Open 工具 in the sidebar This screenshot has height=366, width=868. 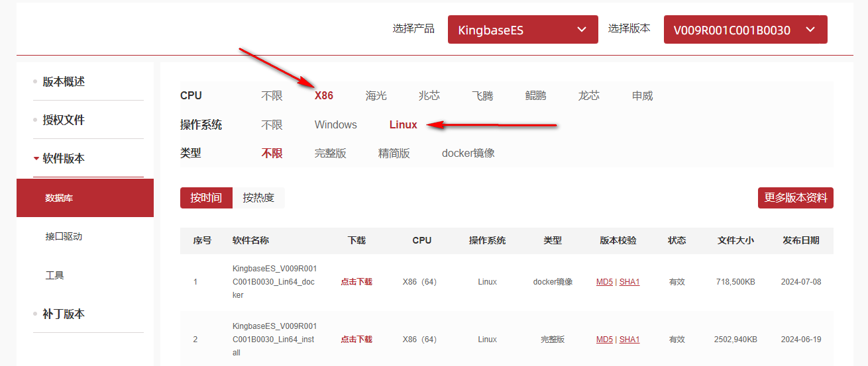[54, 275]
